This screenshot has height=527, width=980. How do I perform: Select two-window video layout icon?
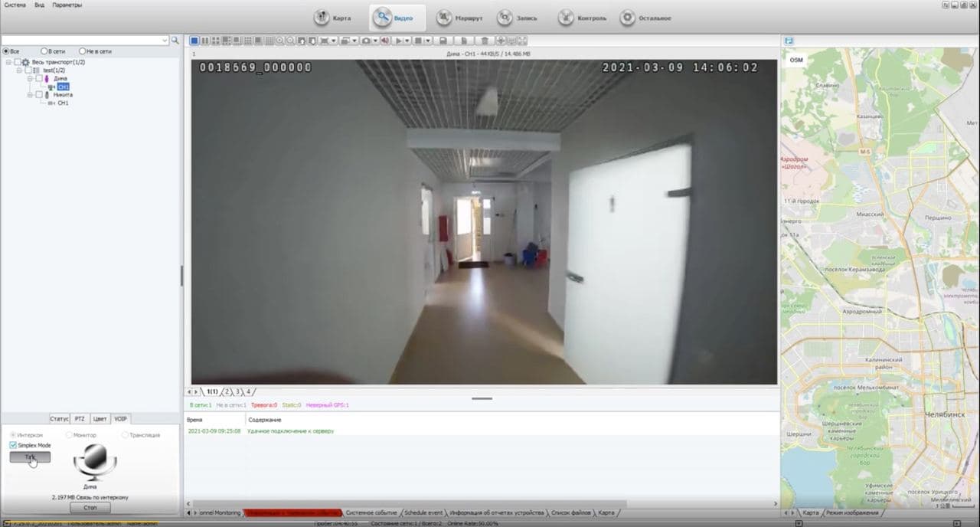click(x=204, y=41)
